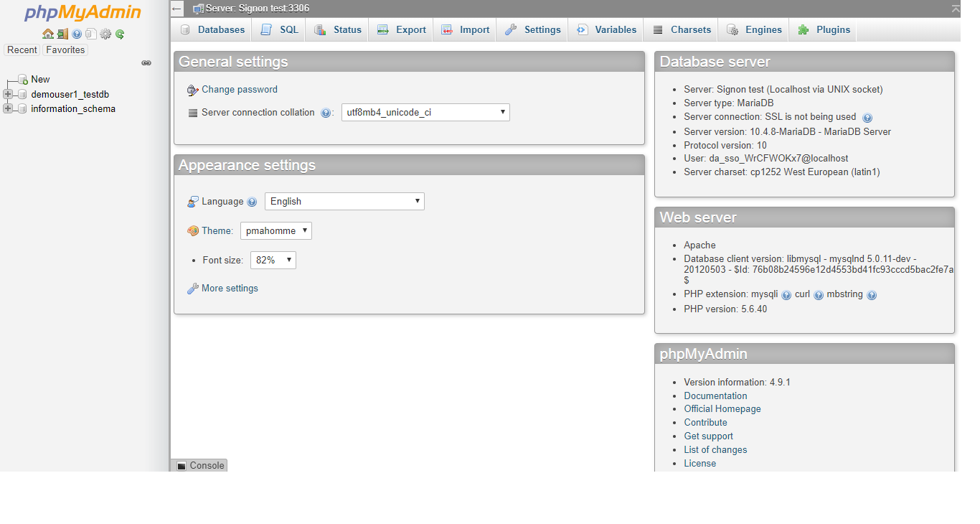Click the text PHP version: 5.6.40
The width and height of the screenshot is (980, 524).
point(725,309)
